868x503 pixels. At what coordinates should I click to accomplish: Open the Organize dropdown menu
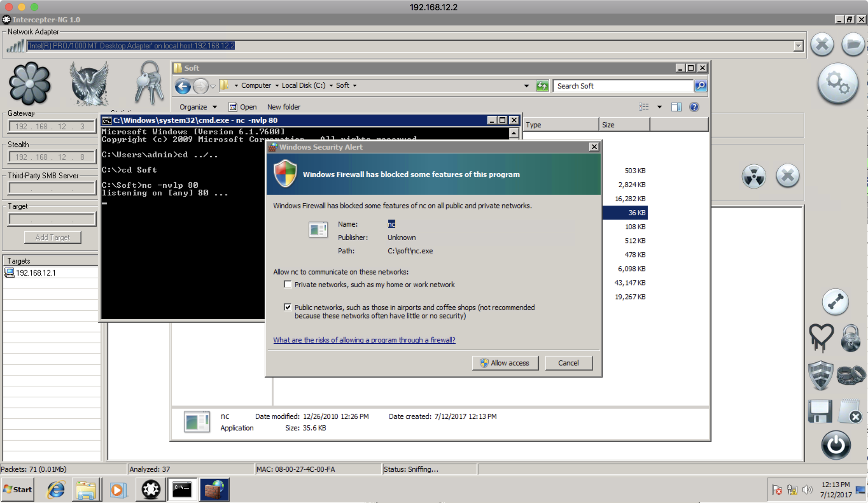tap(198, 107)
